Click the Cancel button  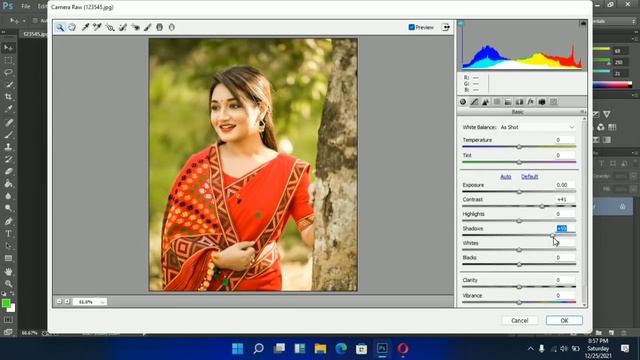point(520,320)
